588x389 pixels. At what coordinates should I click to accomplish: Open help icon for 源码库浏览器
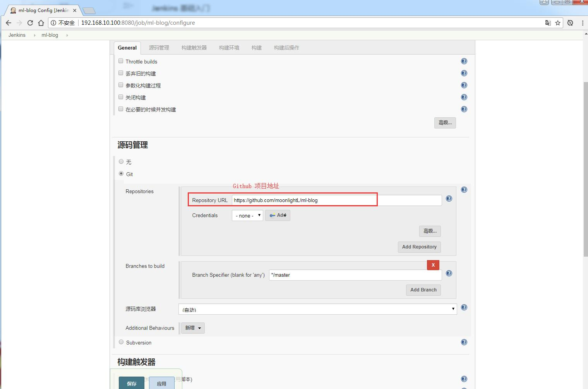coord(464,307)
